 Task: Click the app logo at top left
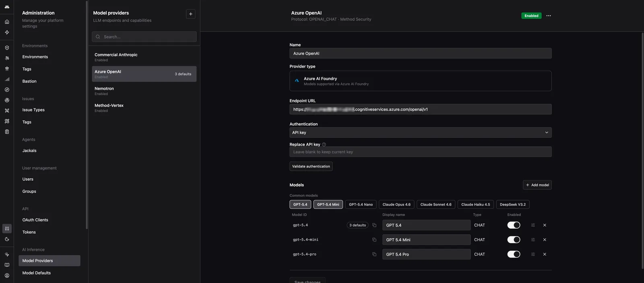pos(7,7)
